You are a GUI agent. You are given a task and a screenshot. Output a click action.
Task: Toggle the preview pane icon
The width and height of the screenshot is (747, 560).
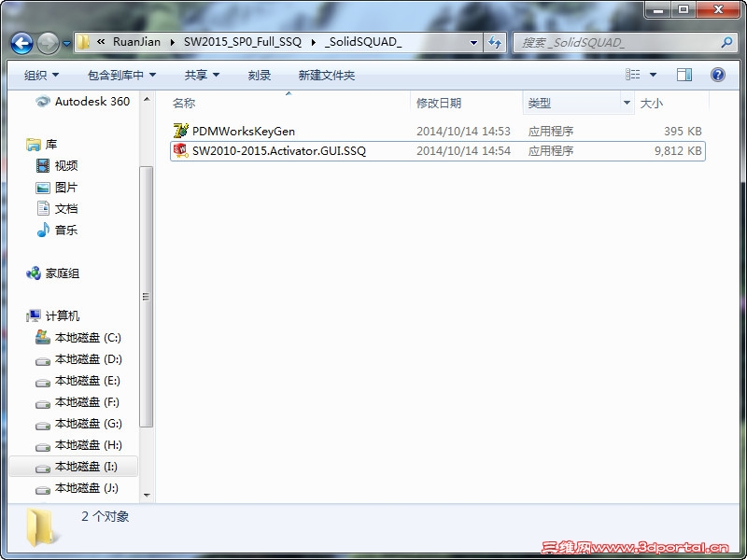684,75
